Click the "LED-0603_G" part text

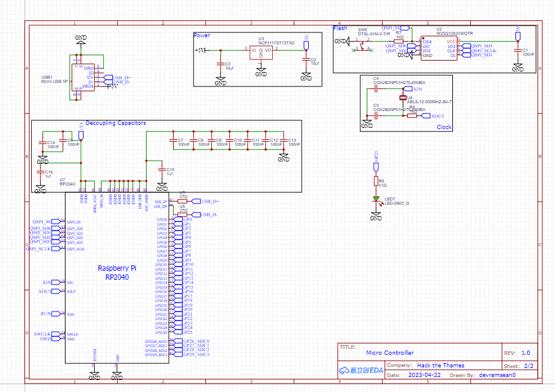(x=397, y=203)
